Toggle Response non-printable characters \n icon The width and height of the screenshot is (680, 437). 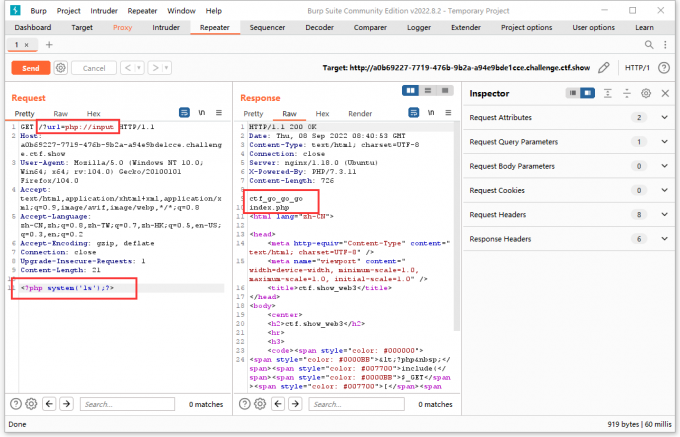431,113
